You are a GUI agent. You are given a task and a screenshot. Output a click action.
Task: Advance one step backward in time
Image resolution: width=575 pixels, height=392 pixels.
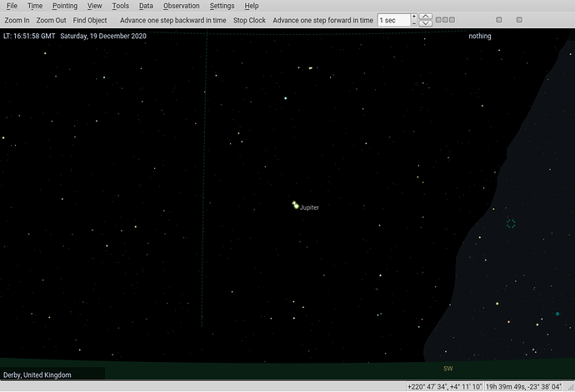(x=172, y=20)
